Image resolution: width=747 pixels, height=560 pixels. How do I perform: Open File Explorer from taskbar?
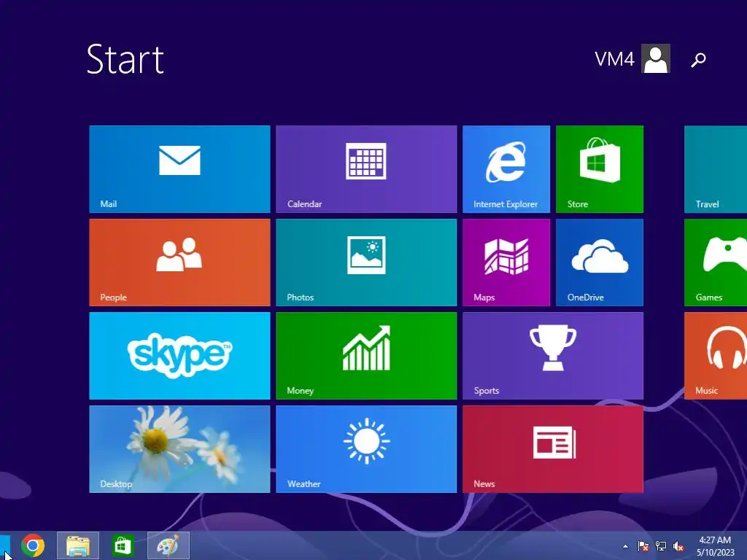click(x=78, y=545)
